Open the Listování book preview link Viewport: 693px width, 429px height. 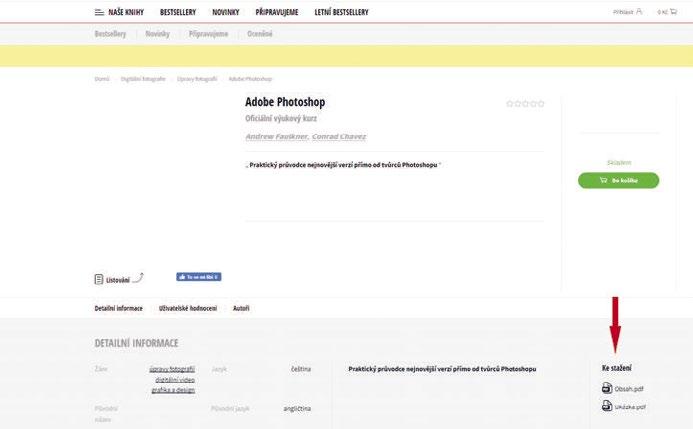tap(118, 280)
